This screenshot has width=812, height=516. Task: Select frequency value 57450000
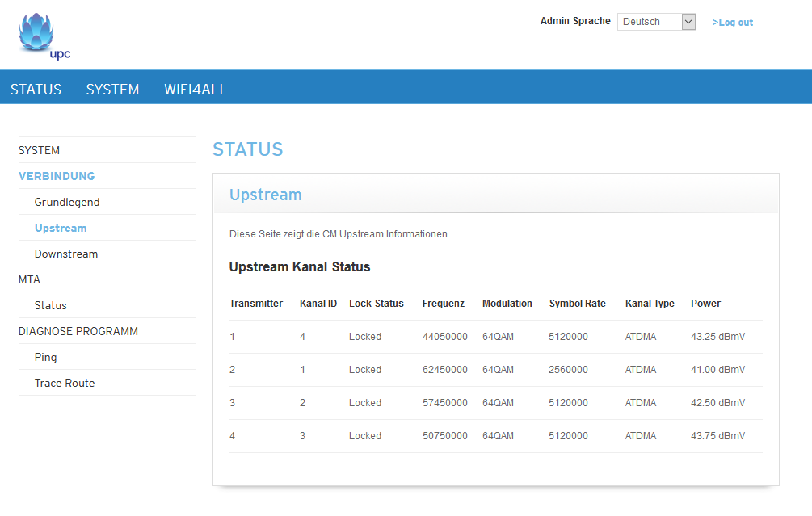(445, 403)
